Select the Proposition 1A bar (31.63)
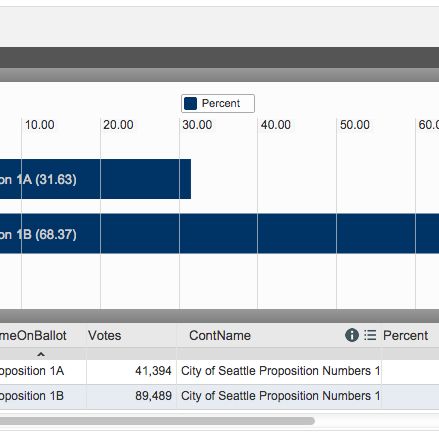Screen dimensions: 439x439 pos(95,179)
